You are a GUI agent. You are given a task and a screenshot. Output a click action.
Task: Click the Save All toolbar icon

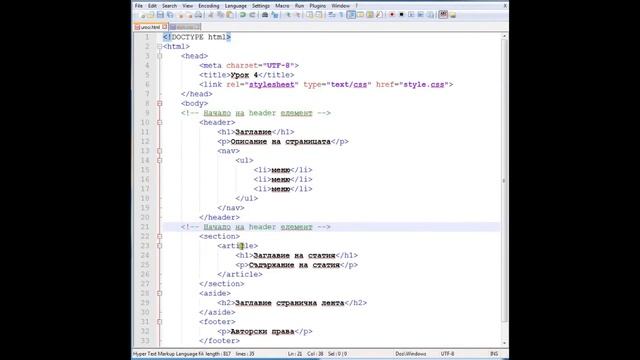[170, 15]
